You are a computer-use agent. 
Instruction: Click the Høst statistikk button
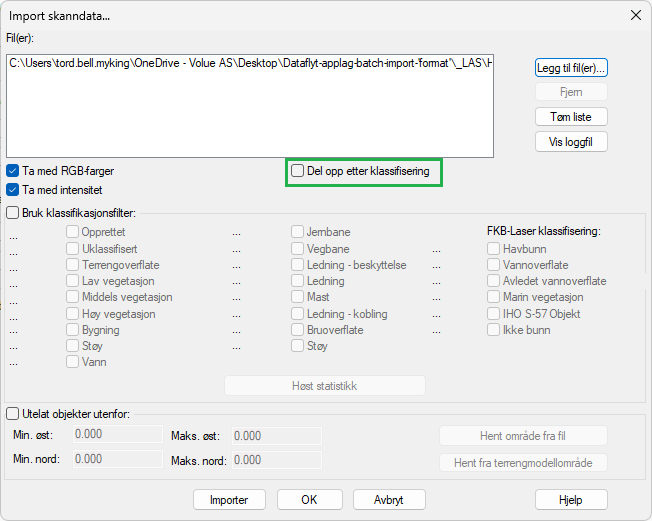tap(325, 386)
